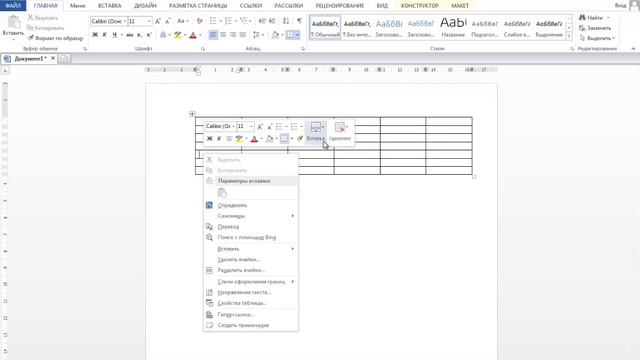
Task: Align text right in the ribbon
Action: (233, 35)
